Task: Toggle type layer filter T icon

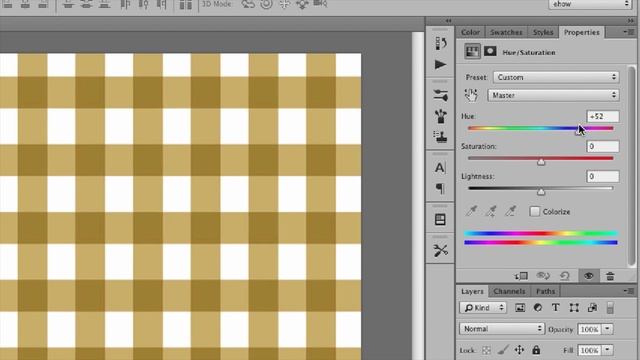Action: (556, 308)
